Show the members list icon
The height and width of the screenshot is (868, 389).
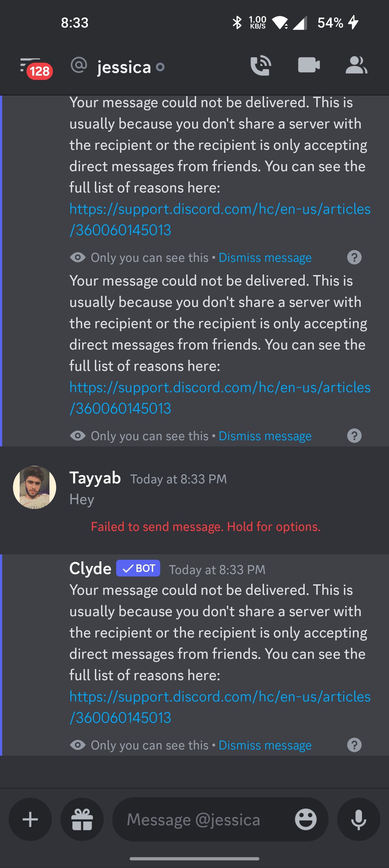356,65
